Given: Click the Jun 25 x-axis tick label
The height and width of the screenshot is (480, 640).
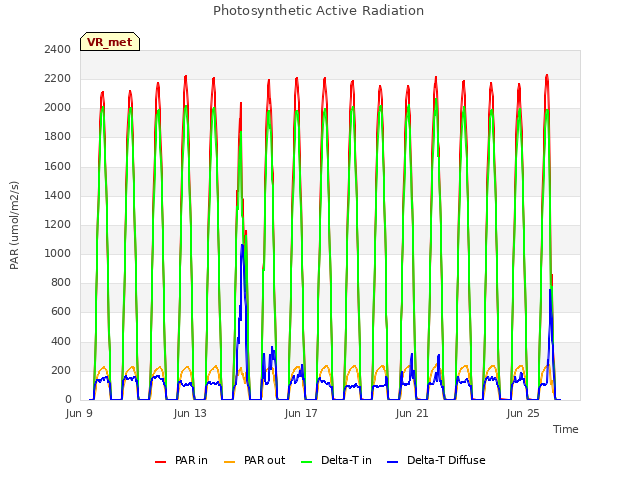Looking at the screenshot, I should click(523, 413).
